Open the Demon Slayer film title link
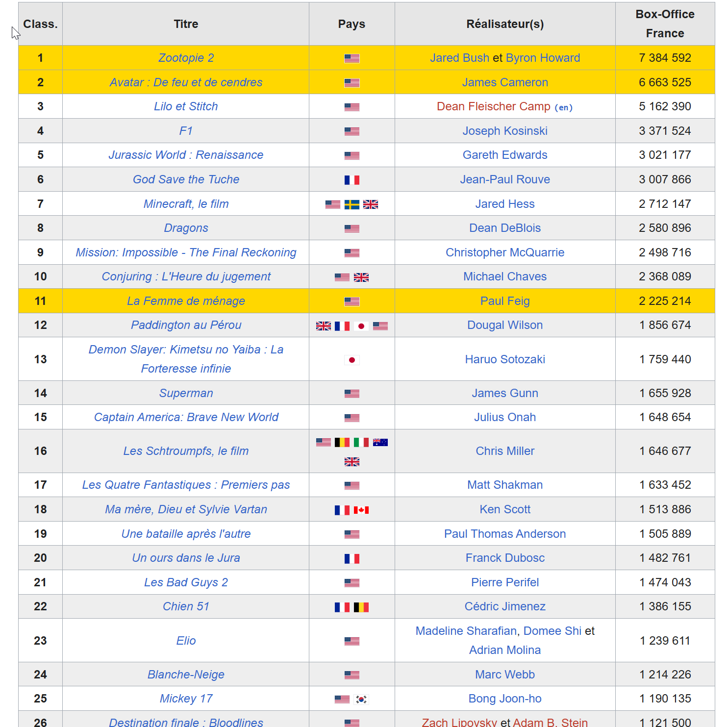This screenshot has width=728, height=727. (x=186, y=359)
